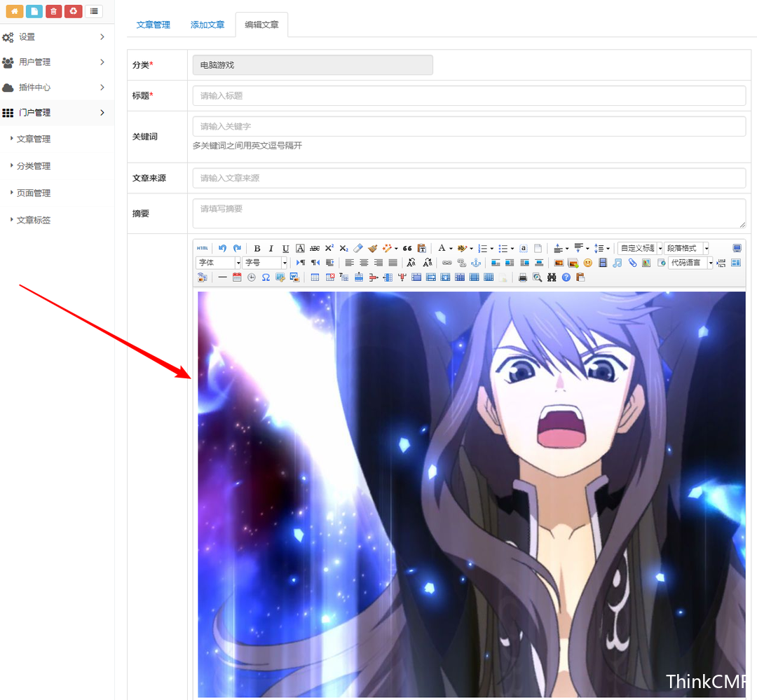Image resolution: width=757 pixels, height=700 pixels.
Task: Insert the time with clock icon
Action: coord(251,277)
